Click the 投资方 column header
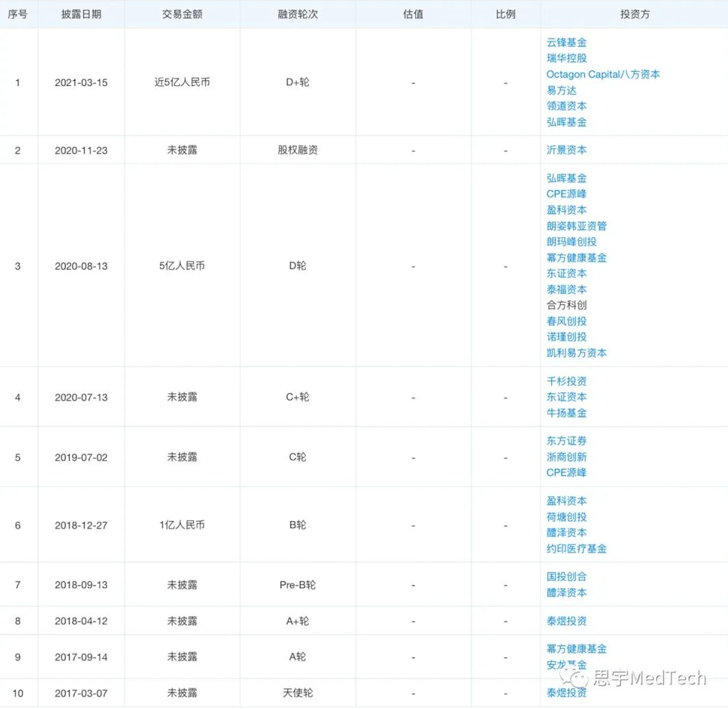This screenshot has width=728, height=709. pyautogui.click(x=635, y=14)
